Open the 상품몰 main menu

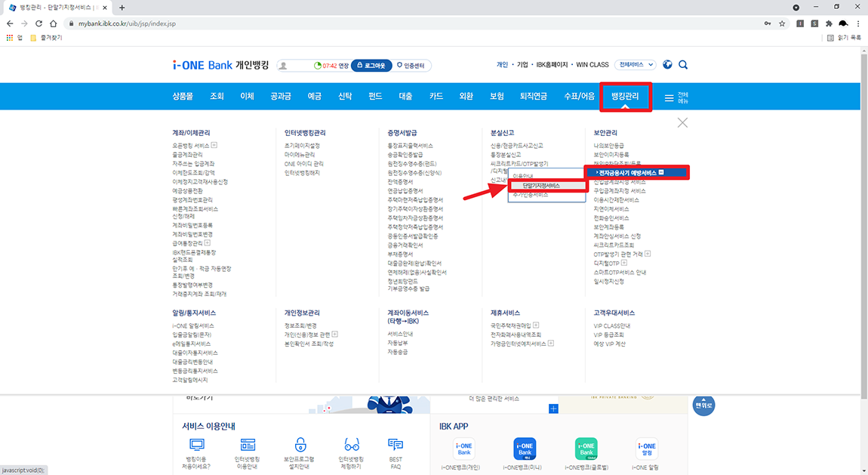tap(183, 97)
